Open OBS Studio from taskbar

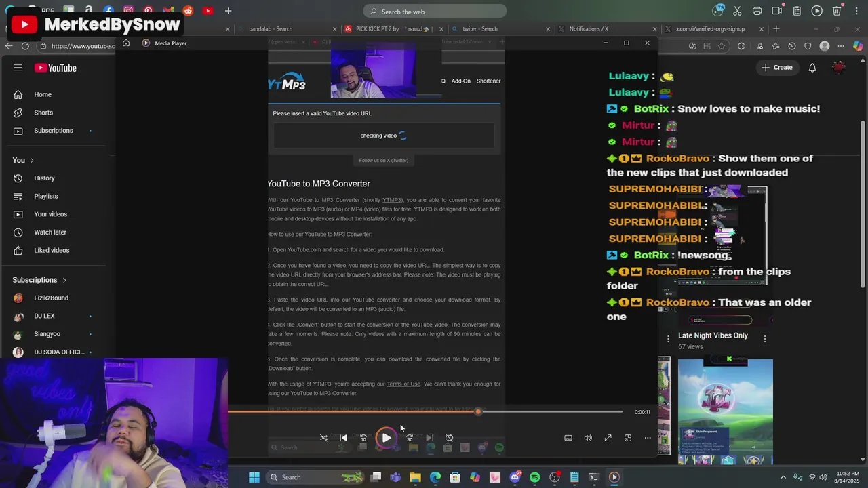555,477
